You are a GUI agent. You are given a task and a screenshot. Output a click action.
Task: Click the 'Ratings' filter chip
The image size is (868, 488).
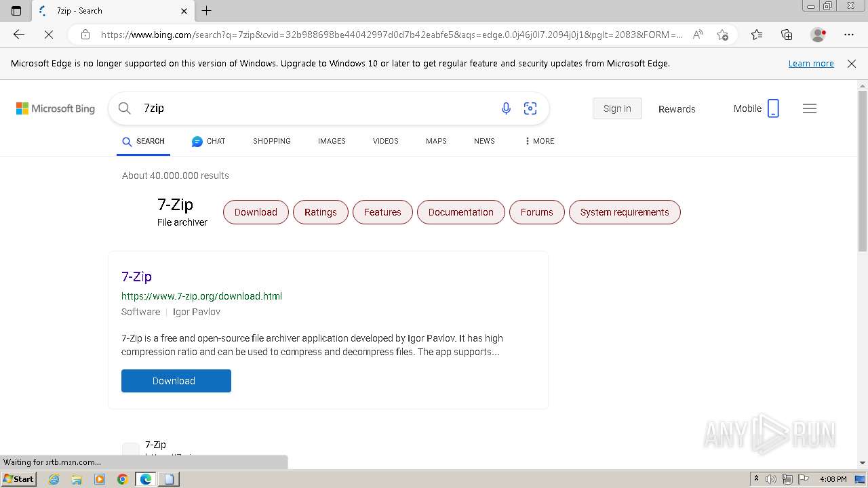click(x=320, y=212)
